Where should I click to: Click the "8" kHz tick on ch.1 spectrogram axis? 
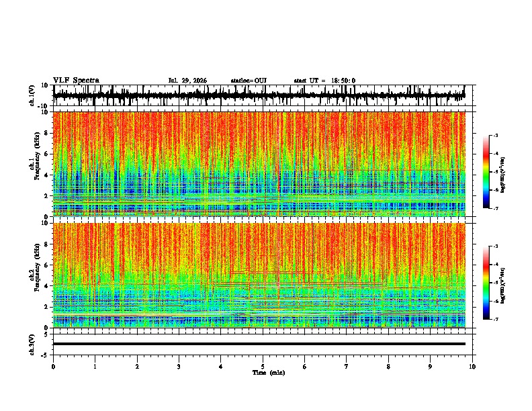click(47, 133)
